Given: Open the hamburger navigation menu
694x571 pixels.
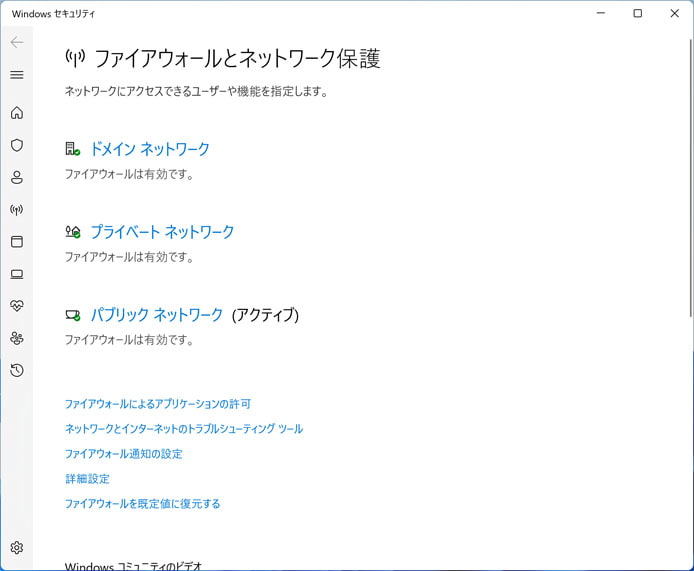Looking at the screenshot, I should (17, 75).
